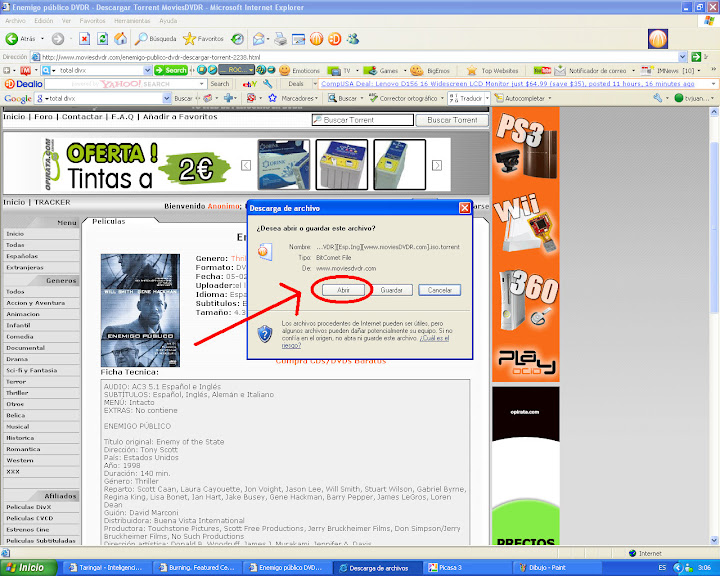Expand Marcadores dropdown arrow

[x=317, y=98]
